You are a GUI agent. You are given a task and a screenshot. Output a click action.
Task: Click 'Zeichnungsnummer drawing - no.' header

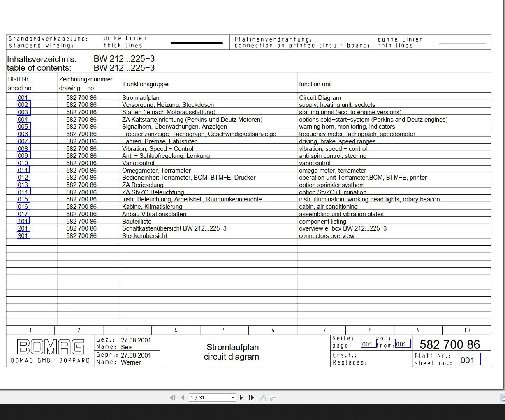click(x=86, y=83)
